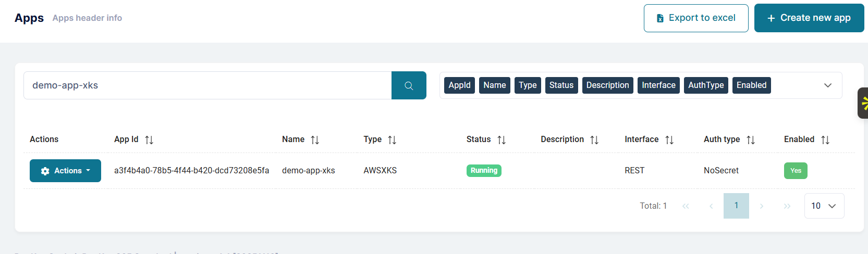Select page 1 in pagination
This screenshot has height=254, width=868.
[x=736, y=206]
